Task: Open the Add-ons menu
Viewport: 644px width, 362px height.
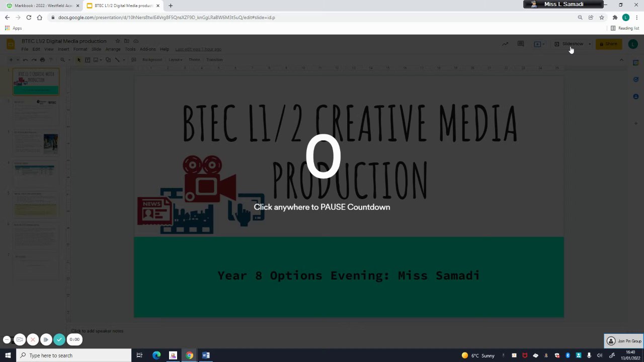Action: pos(147,49)
